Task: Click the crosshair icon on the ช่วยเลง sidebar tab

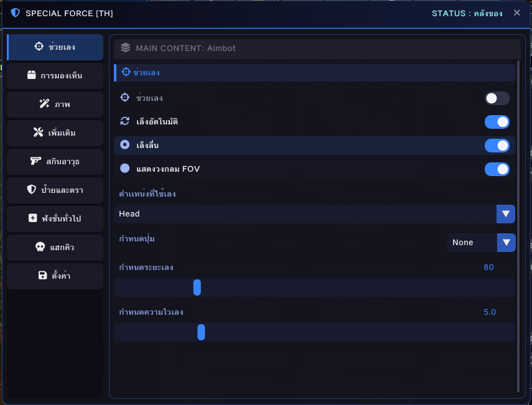Action: coord(39,47)
